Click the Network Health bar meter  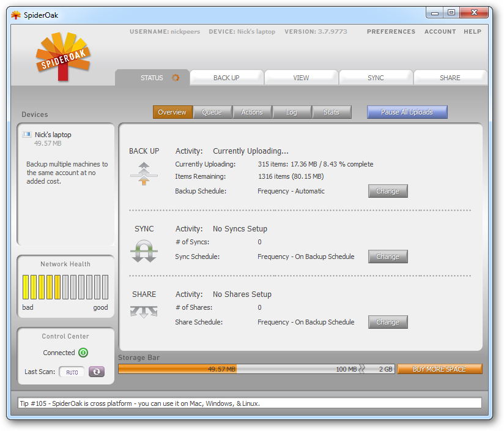65,287
